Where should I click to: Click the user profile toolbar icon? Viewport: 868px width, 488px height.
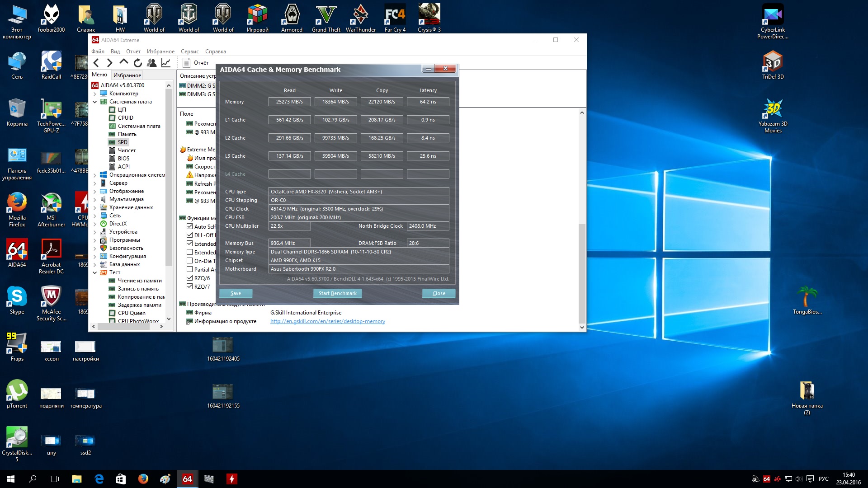(152, 63)
